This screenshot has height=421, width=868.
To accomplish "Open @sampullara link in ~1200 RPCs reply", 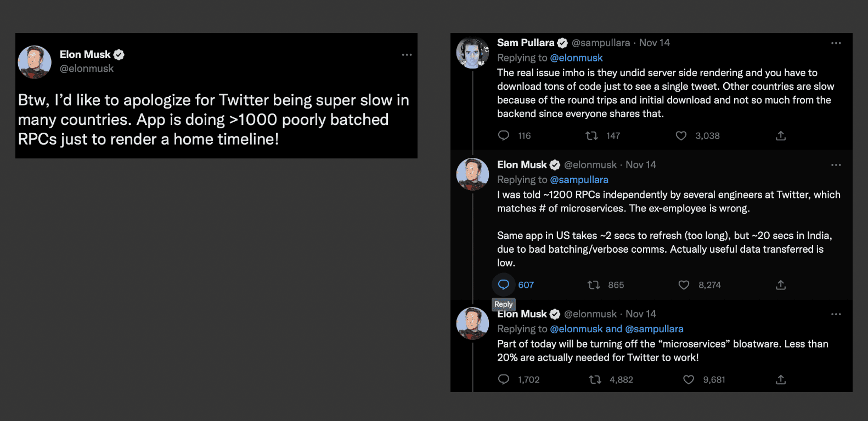I will [579, 180].
